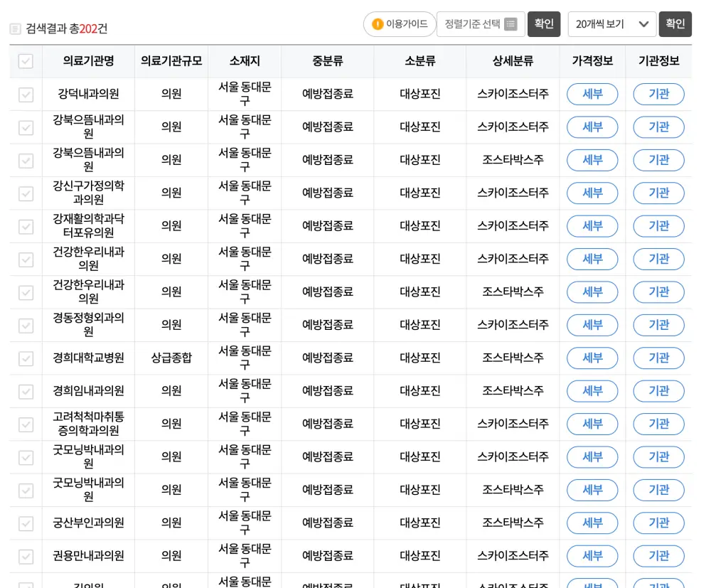711x588 pixels.
Task: Open 세부 for 경희대학교병원
Action: click(x=592, y=358)
